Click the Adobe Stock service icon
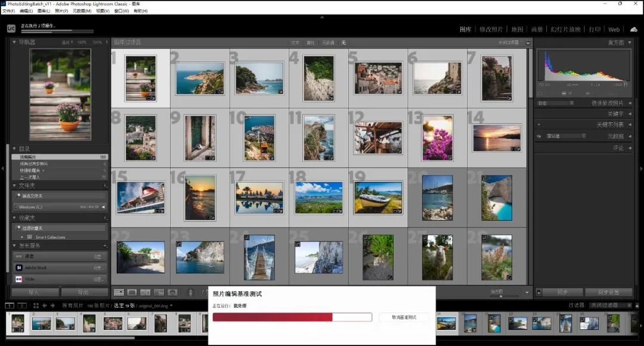This screenshot has width=644, height=346. point(19,267)
